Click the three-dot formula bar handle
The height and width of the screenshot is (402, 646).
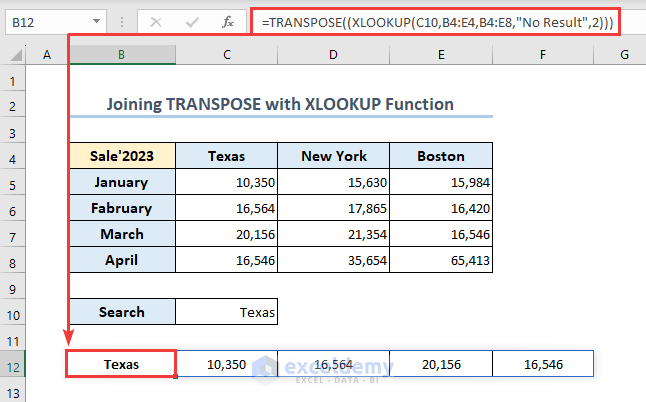click(x=122, y=20)
